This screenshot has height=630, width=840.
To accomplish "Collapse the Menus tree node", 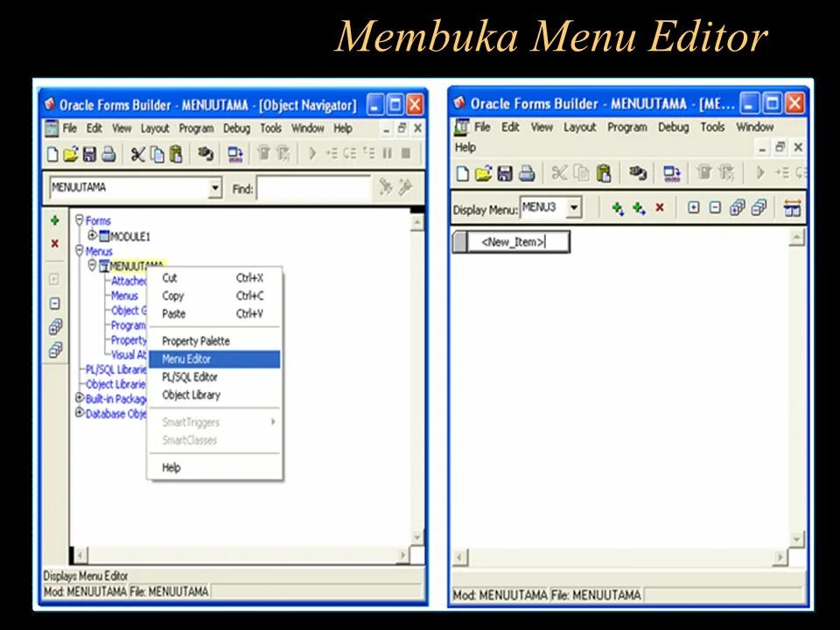I will [x=80, y=250].
